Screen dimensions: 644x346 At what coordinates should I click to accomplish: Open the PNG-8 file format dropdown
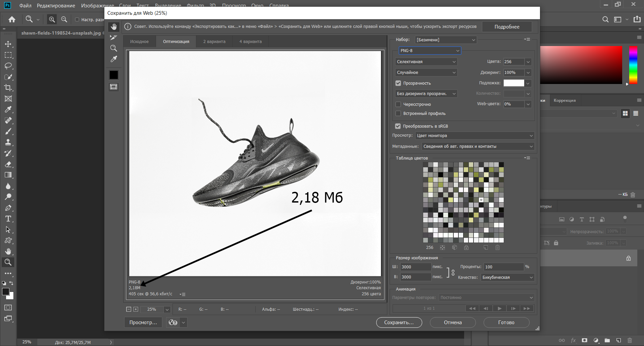(x=430, y=51)
